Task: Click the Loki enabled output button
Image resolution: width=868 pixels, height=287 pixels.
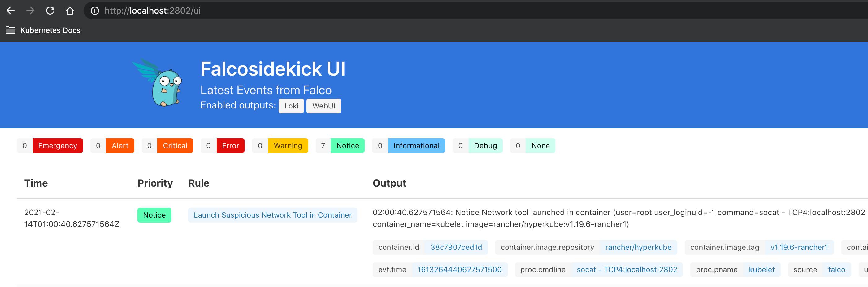Action: (x=291, y=106)
